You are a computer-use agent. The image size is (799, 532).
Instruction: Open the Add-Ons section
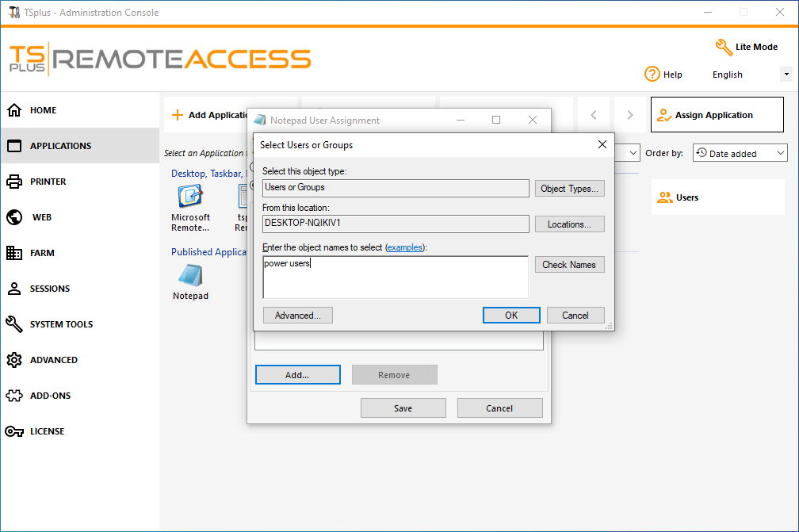(51, 396)
